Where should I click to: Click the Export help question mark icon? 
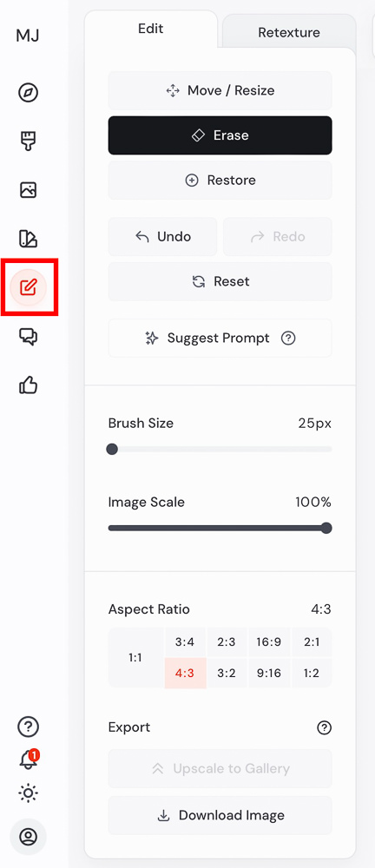324,727
